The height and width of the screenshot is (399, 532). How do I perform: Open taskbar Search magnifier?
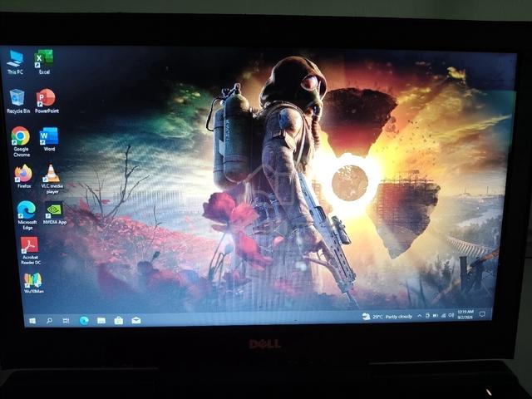[49, 321]
